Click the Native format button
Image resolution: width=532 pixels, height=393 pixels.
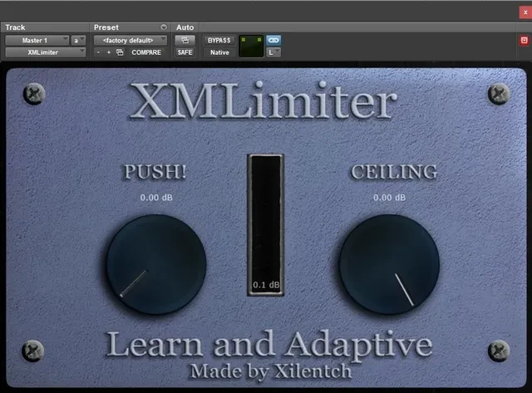click(x=217, y=52)
